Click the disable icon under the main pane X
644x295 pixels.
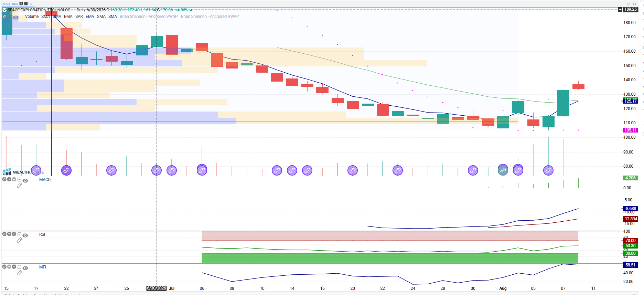4,17
